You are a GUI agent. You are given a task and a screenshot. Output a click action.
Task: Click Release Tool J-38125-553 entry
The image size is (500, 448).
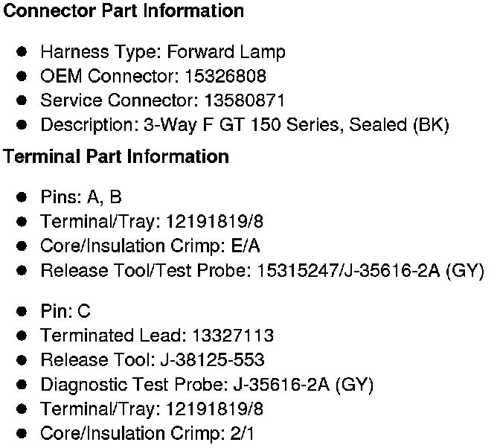(152, 360)
